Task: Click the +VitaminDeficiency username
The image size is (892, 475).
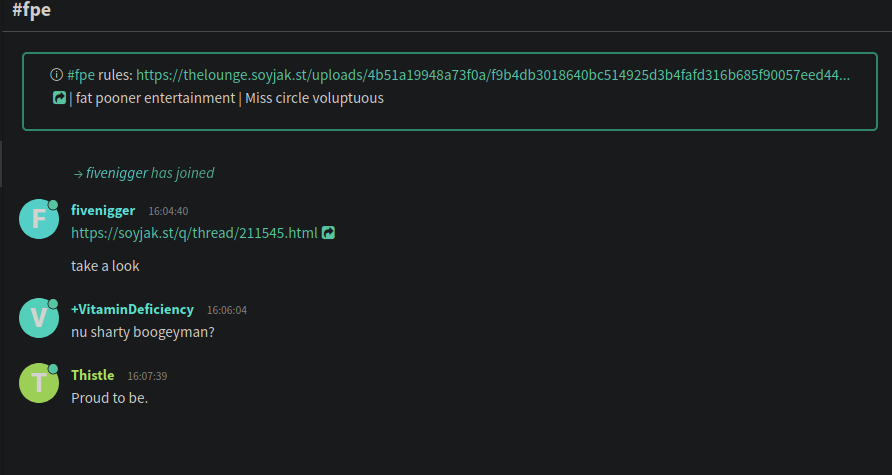Action: (x=132, y=310)
